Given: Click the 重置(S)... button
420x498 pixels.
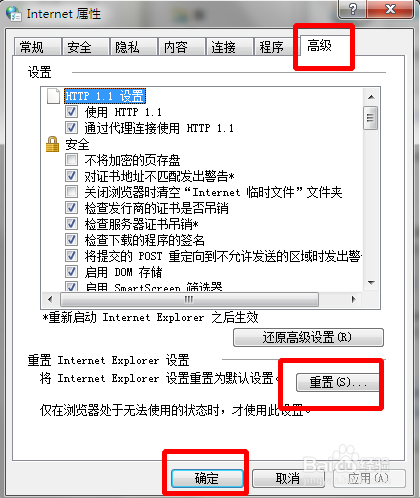Looking at the screenshot, I should tap(338, 382).
